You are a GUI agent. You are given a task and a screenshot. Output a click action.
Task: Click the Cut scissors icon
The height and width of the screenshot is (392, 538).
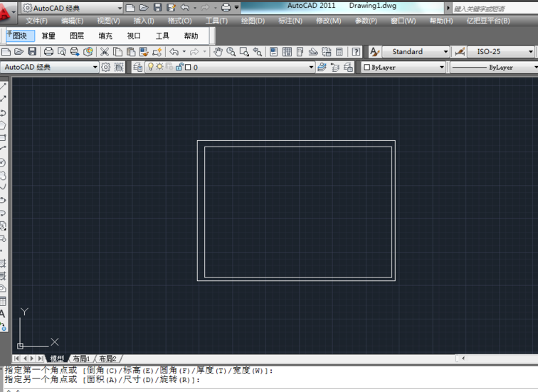105,52
